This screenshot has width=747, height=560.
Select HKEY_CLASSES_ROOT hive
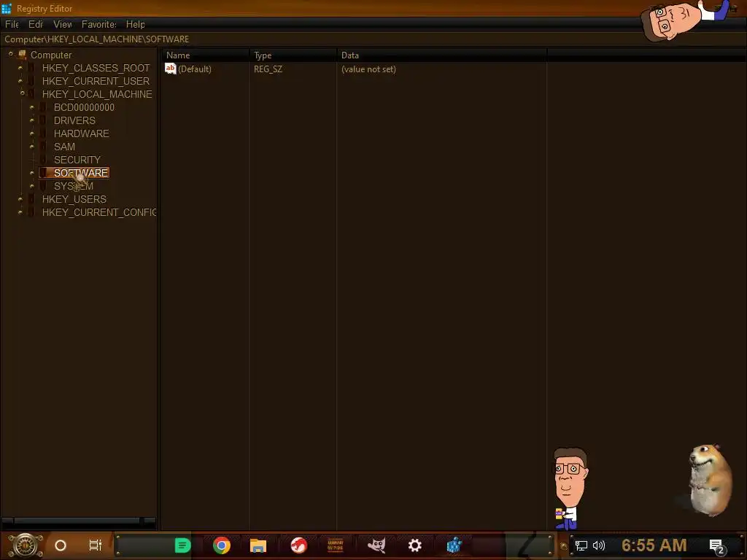pos(96,68)
